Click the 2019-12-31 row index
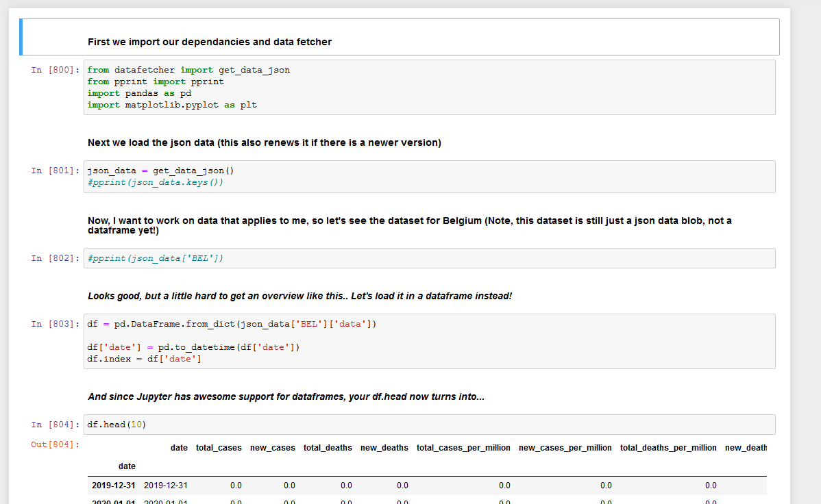 click(x=113, y=486)
